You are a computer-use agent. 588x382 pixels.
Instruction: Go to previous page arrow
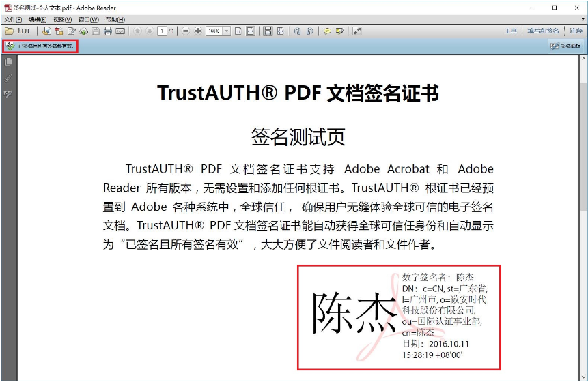137,31
